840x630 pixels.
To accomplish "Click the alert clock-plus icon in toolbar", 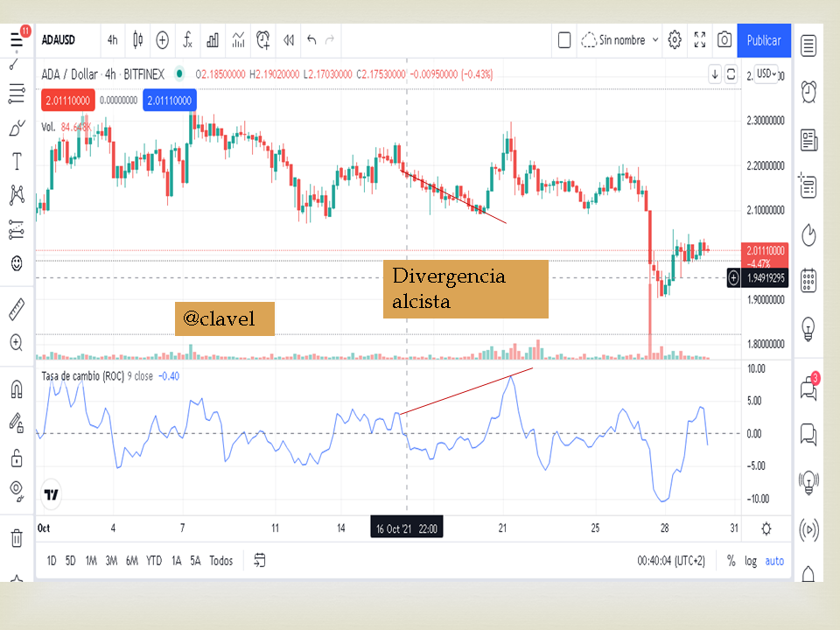I will pos(262,40).
